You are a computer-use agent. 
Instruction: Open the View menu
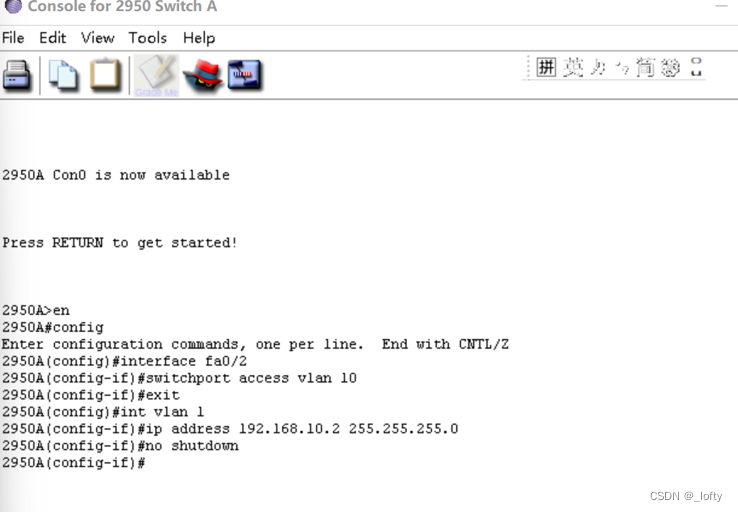pyautogui.click(x=97, y=38)
